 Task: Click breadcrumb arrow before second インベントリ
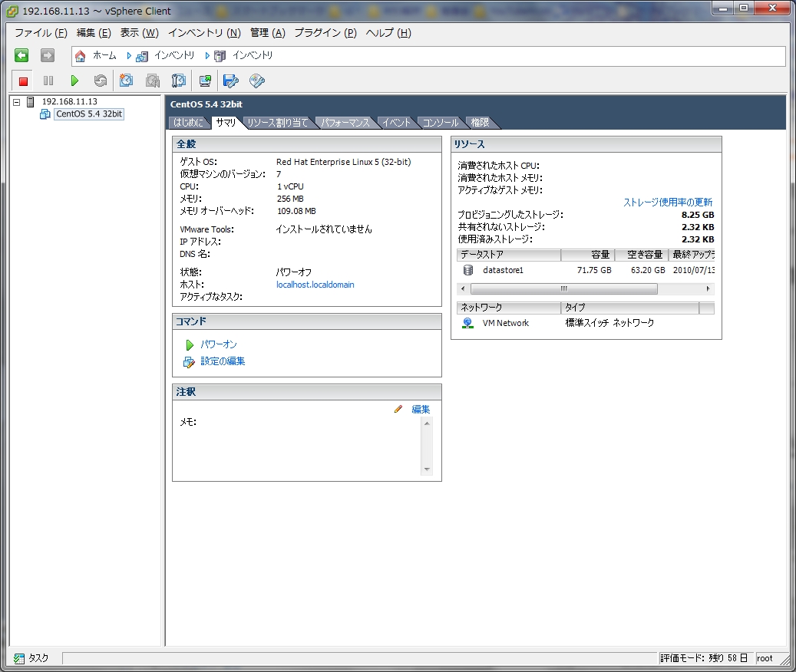click(x=207, y=56)
